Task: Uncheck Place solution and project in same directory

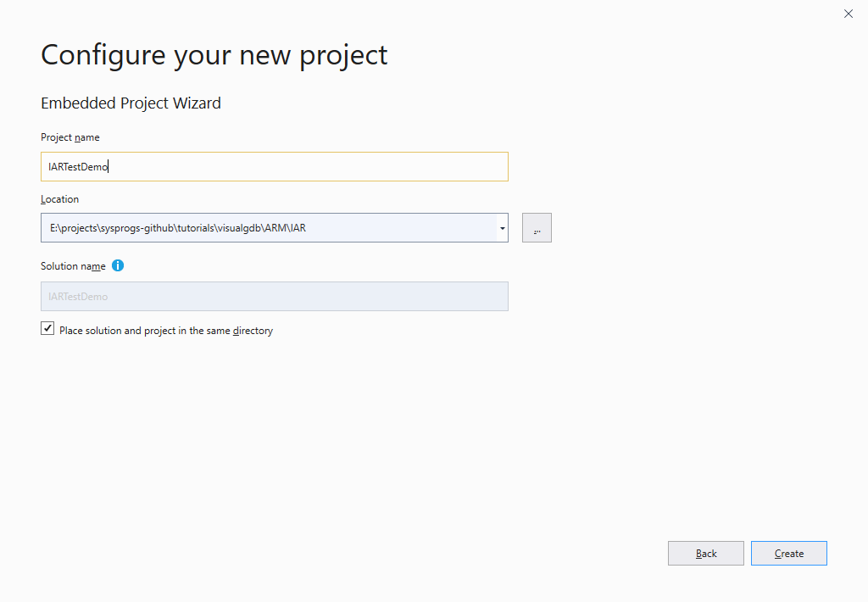Action: point(47,328)
